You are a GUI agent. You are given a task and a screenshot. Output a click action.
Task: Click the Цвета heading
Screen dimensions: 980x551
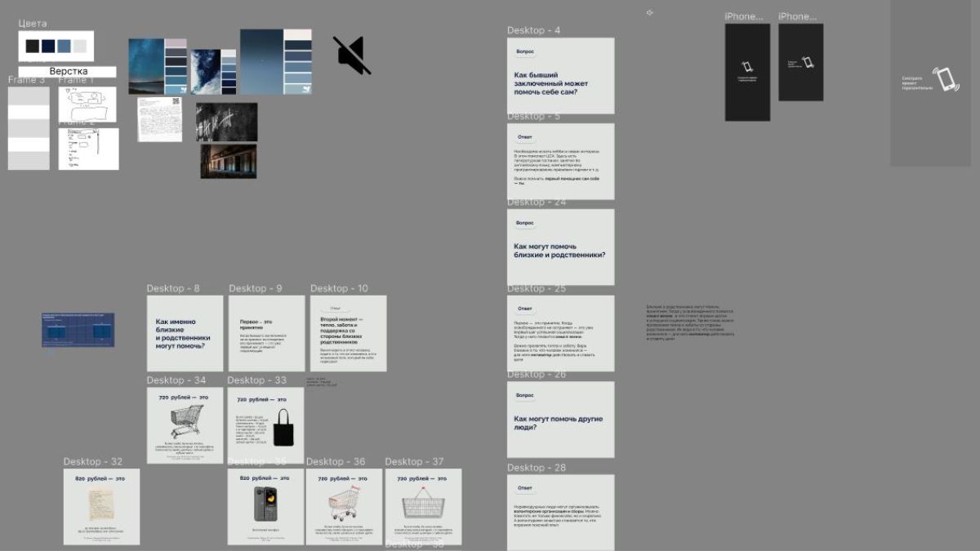pyautogui.click(x=33, y=24)
